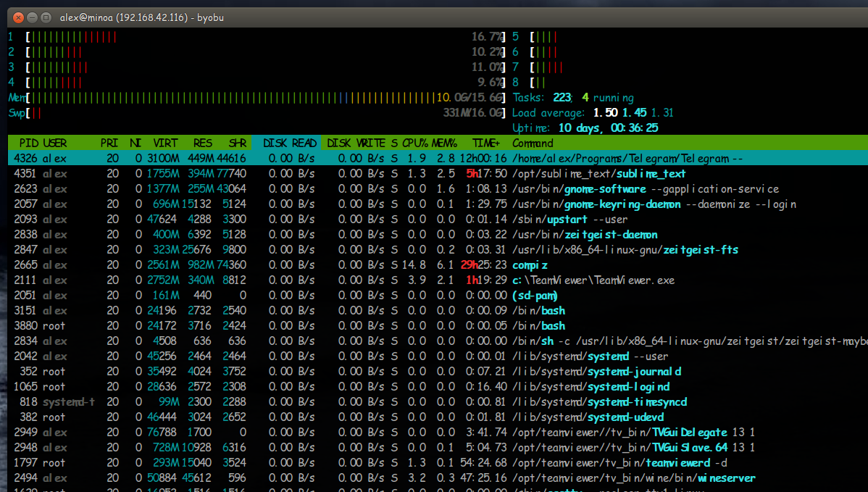
Task: Click the VIRT column header
Action: tap(165, 143)
